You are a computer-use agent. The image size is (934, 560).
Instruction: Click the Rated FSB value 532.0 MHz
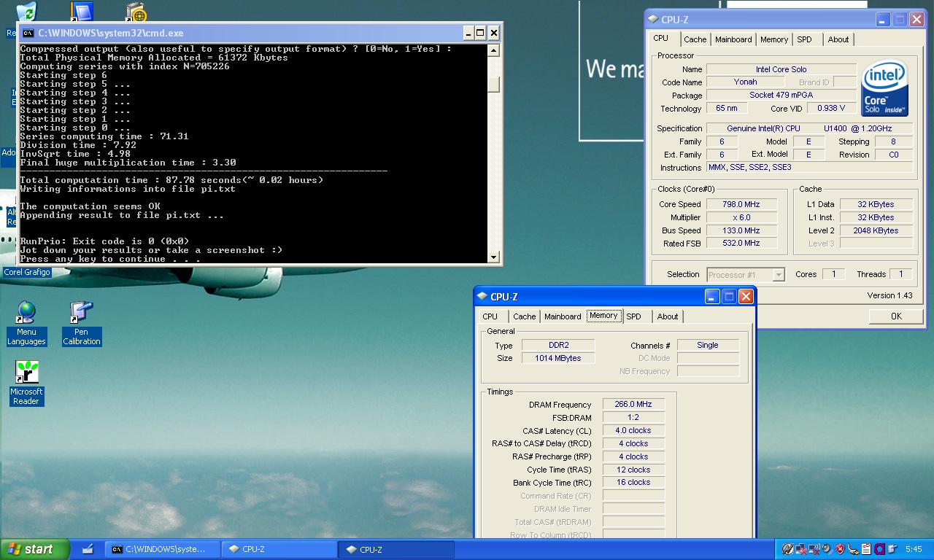[x=741, y=244]
